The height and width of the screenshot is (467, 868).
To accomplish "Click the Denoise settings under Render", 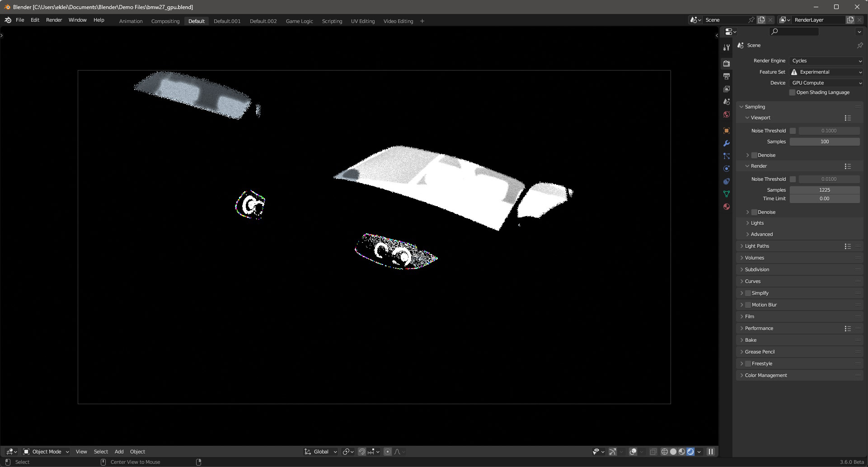I will (766, 212).
